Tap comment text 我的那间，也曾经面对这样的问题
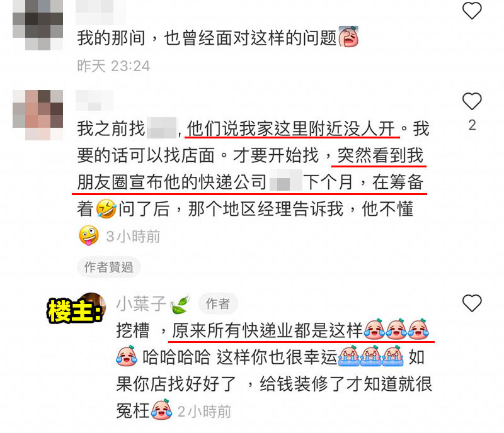 [207, 38]
